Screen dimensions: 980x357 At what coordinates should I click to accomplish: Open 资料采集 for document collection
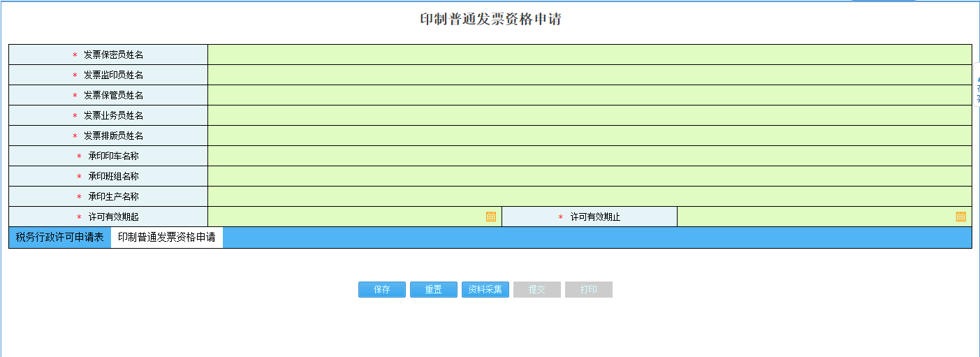pos(485,290)
